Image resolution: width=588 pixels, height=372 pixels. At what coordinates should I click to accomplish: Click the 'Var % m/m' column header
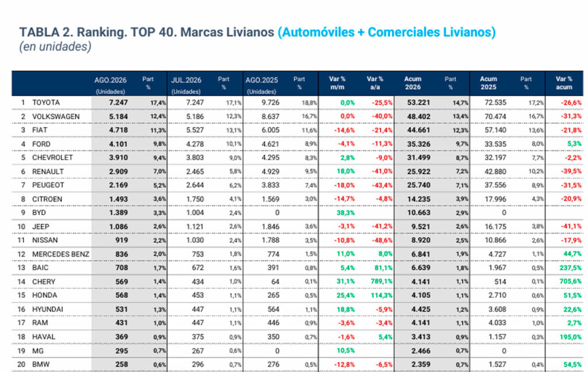click(x=337, y=83)
